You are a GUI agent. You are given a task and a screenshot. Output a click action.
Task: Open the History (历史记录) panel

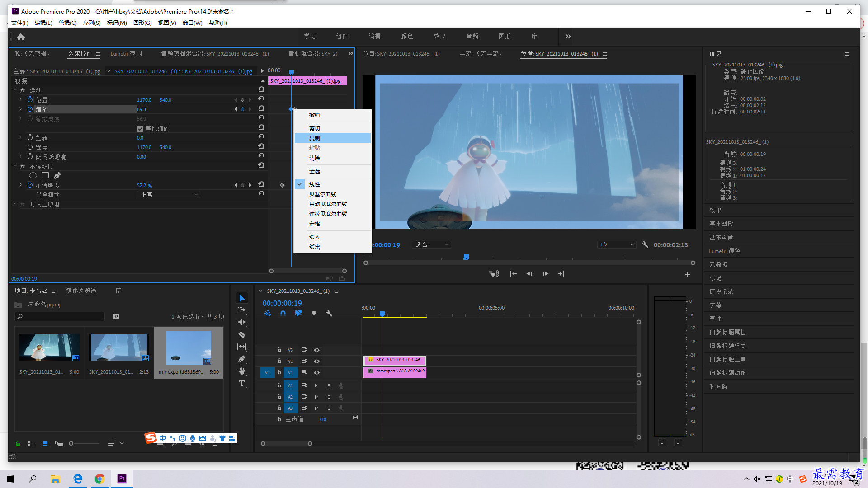coord(721,291)
